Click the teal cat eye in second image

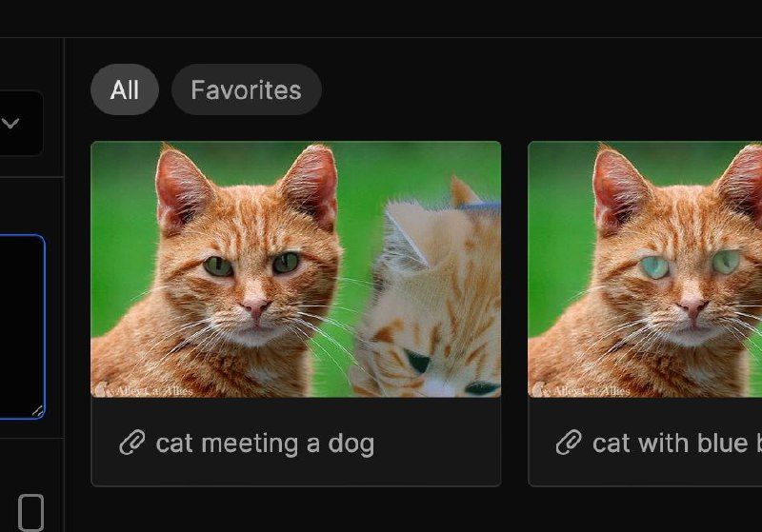tap(655, 267)
